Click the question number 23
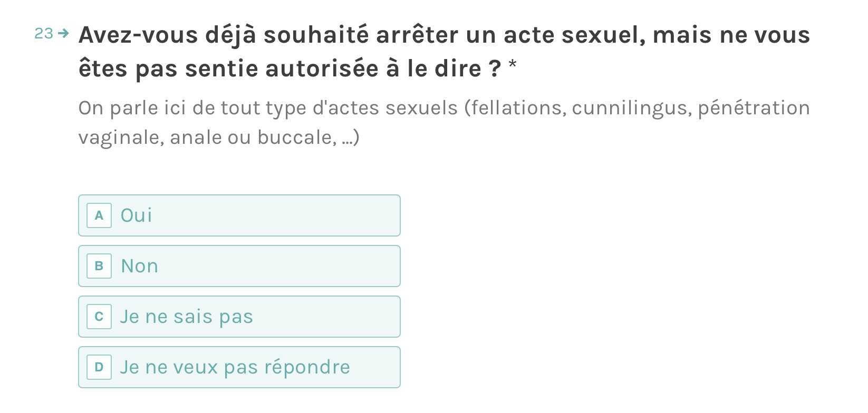 (44, 34)
